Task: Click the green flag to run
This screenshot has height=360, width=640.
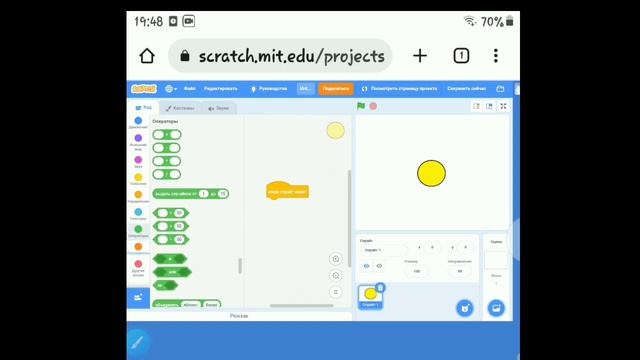Action: coord(361,106)
